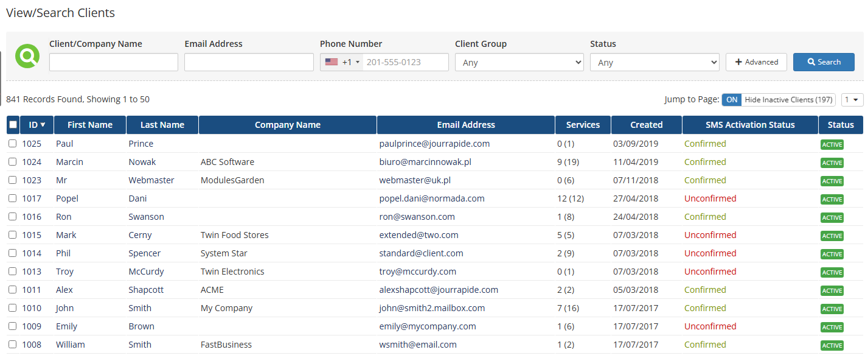The image size is (868, 358).
Task: Check the checkbox for client 1024 Marcin Nowak
Action: (13, 162)
